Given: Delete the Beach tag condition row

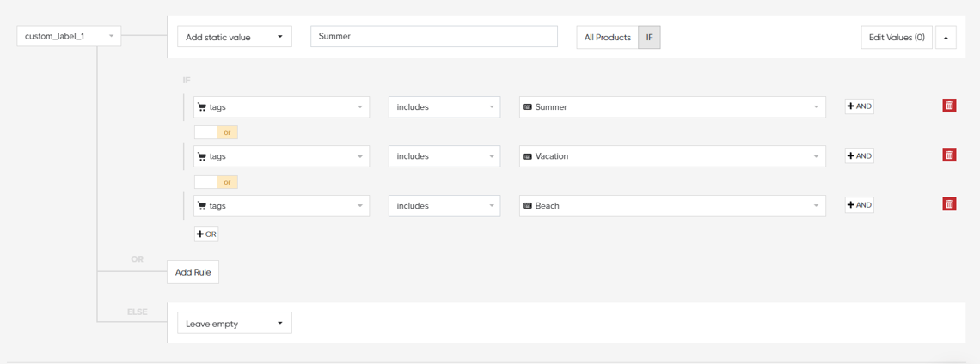Looking at the screenshot, I should point(949,204).
